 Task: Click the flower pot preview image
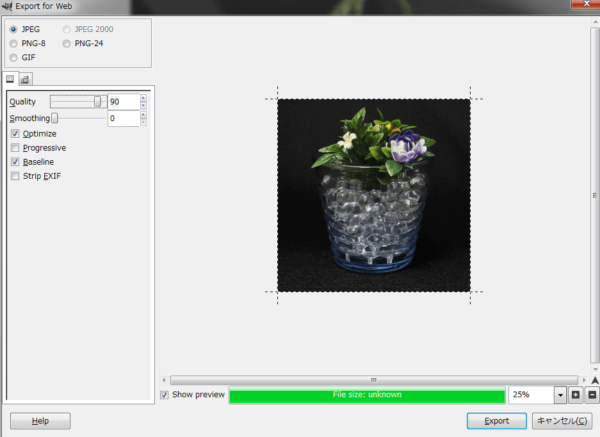(x=374, y=195)
